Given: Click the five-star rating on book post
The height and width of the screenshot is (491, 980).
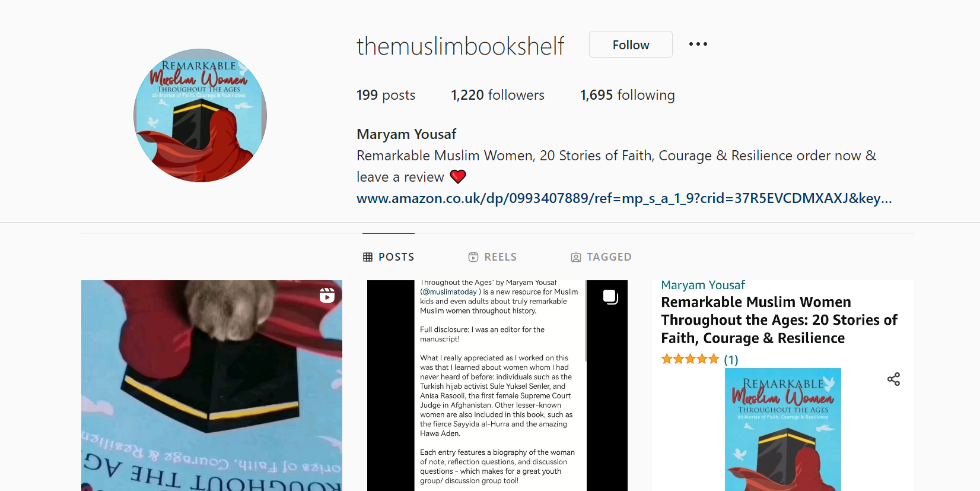Looking at the screenshot, I should (x=690, y=359).
